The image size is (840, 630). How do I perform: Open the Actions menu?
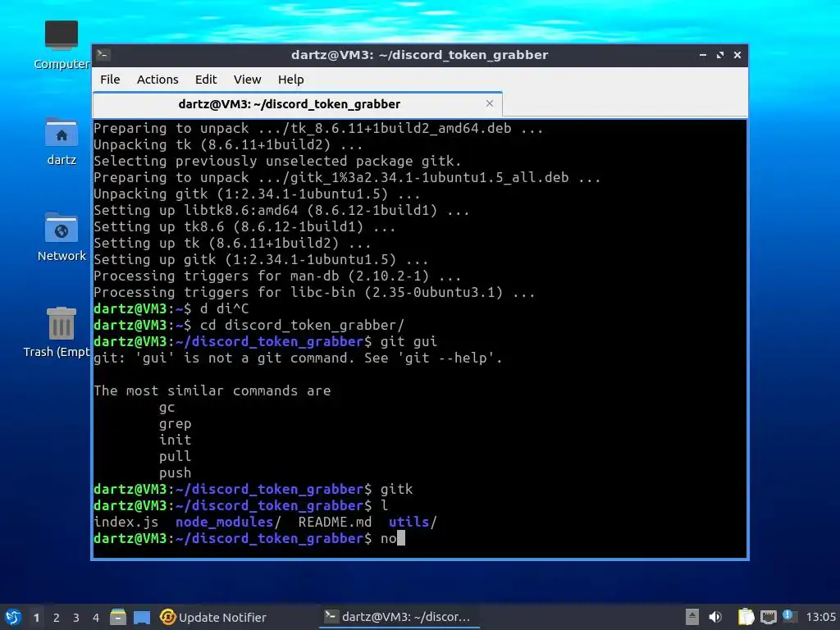pyautogui.click(x=157, y=80)
